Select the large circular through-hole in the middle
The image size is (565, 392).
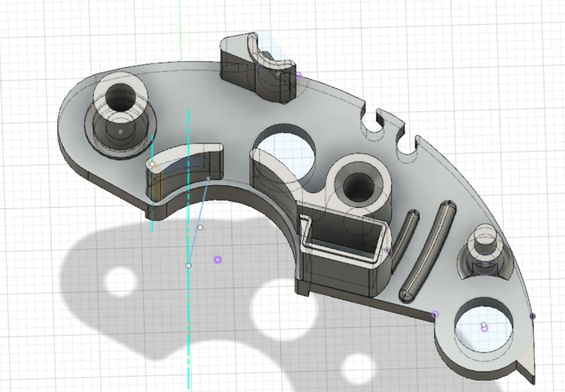click(284, 152)
